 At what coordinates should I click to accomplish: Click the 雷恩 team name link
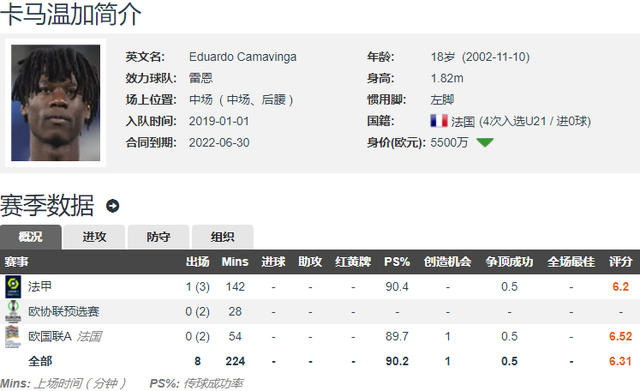(201, 78)
